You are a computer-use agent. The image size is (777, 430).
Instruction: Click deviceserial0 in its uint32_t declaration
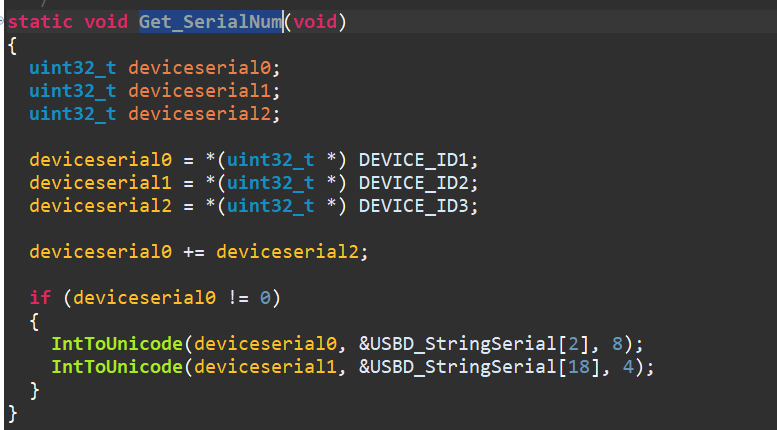(x=205, y=68)
